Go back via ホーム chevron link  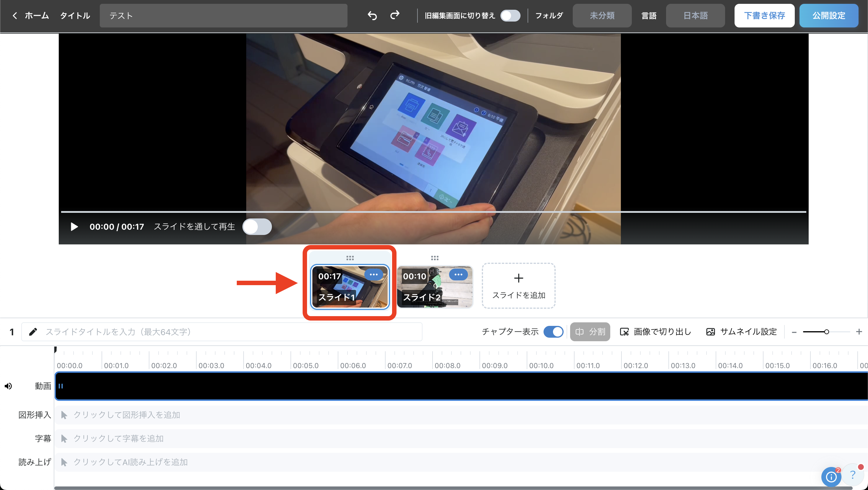click(30, 16)
